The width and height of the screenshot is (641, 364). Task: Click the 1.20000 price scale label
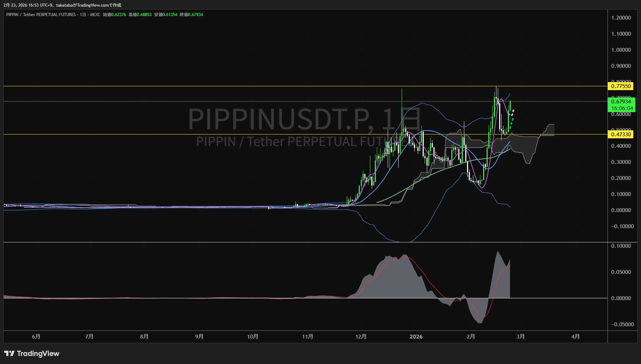[621, 18]
